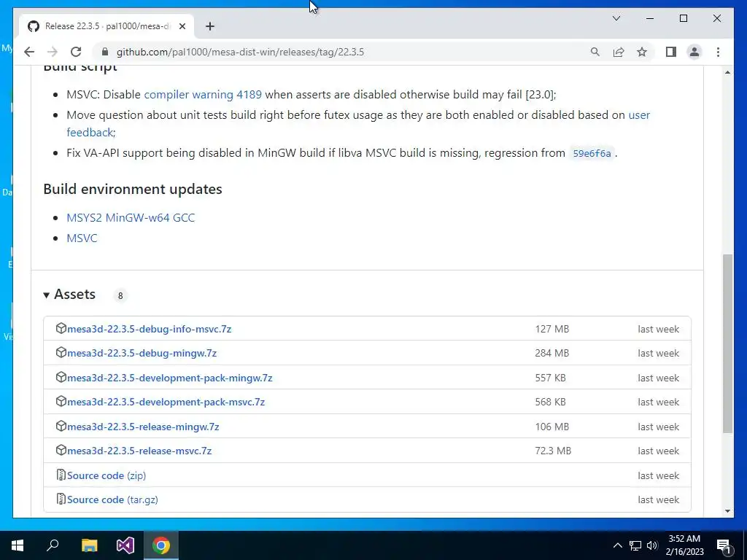The height and width of the screenshot is (560, 747).
Task: Open File Explorer from taskbar
Action: point(89,545)
